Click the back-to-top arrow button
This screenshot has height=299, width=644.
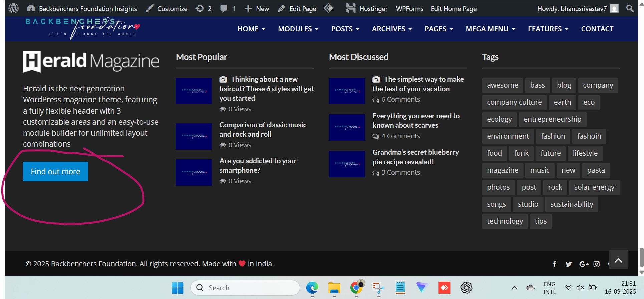[618, 260]
